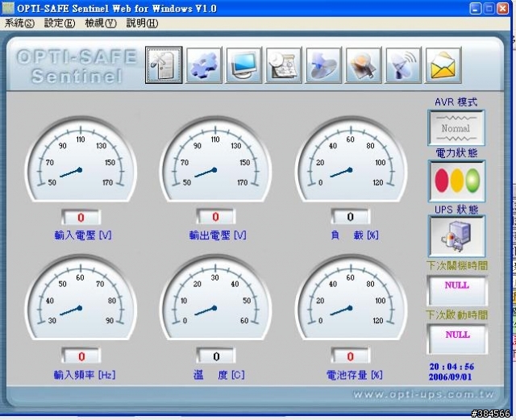Click the title bar application icon
The height and width of the screenshot is (420, 516).
pyautogui.click(x=8, y=8)
